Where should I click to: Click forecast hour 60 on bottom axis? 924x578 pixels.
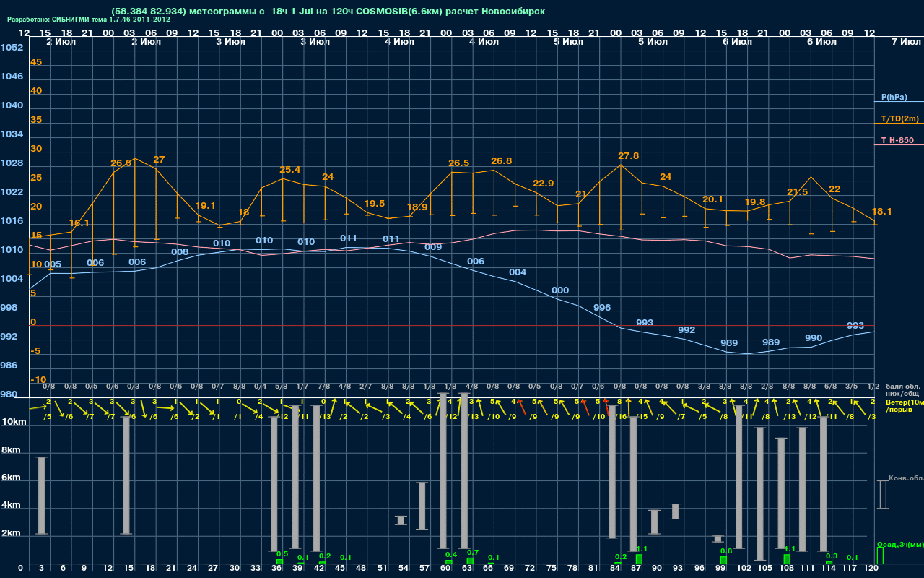(x=445, y=569)
